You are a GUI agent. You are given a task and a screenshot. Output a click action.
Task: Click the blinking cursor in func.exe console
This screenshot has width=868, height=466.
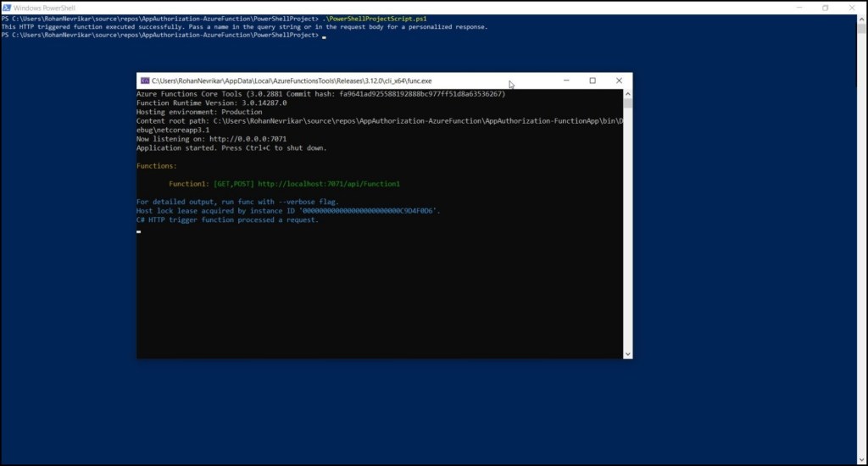139,230
